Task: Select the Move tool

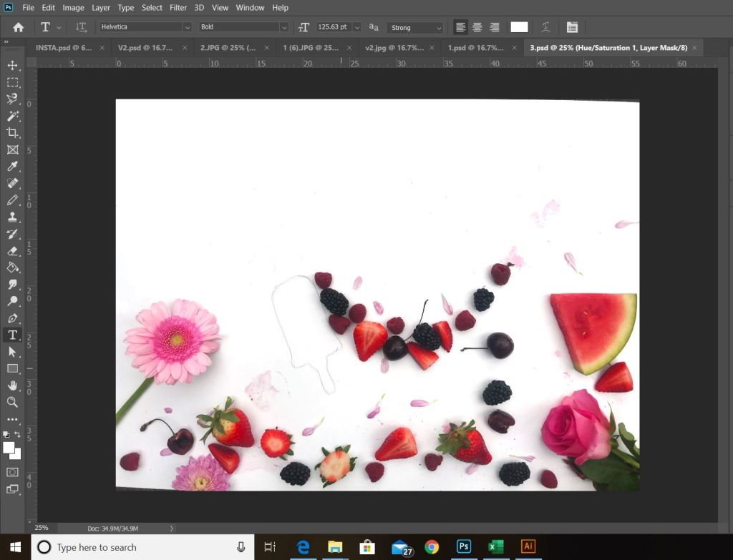Action: 12,65
